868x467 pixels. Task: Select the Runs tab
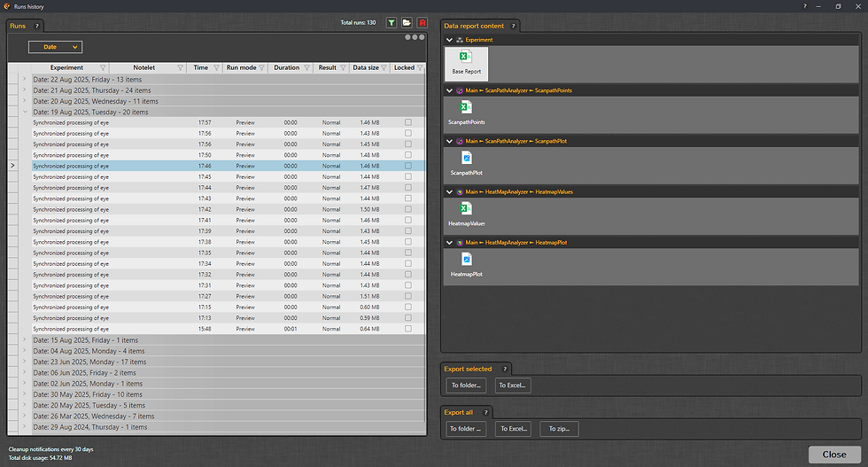point(18,26)
